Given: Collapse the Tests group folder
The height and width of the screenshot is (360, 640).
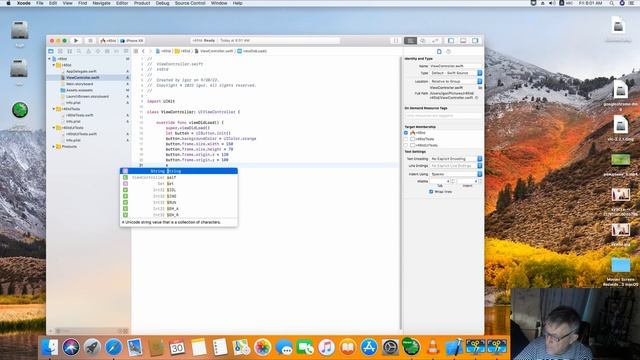Looking at the screenshot, I should tap(54, 109).
